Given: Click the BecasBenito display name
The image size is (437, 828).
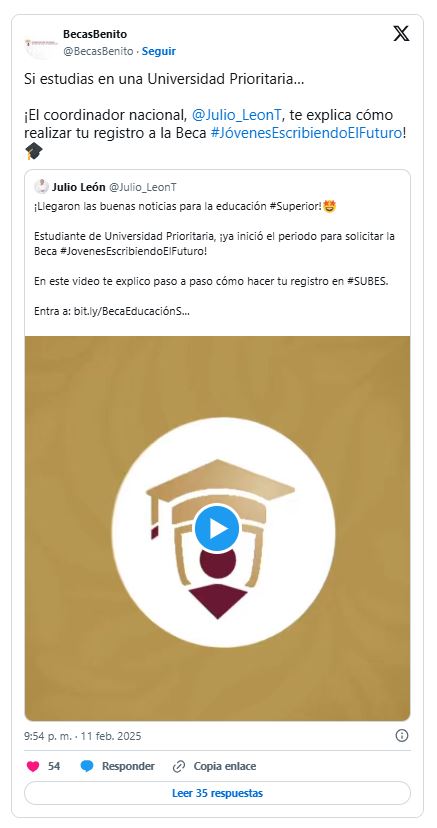Looking at the screenshot, I should (x=95, y=34).
